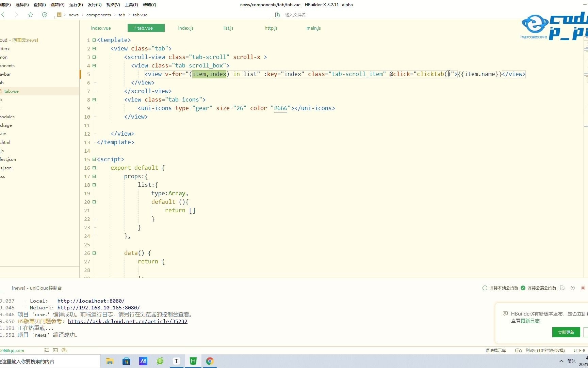Click the 立即更新 button
The height and width of the screenshot is (368, 588).
[x=566, y=332]
